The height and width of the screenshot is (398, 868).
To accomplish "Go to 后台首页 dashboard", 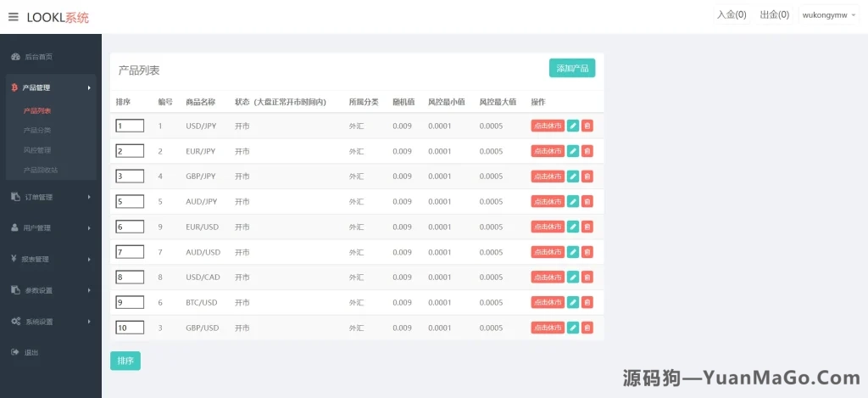I will [38, 57].
